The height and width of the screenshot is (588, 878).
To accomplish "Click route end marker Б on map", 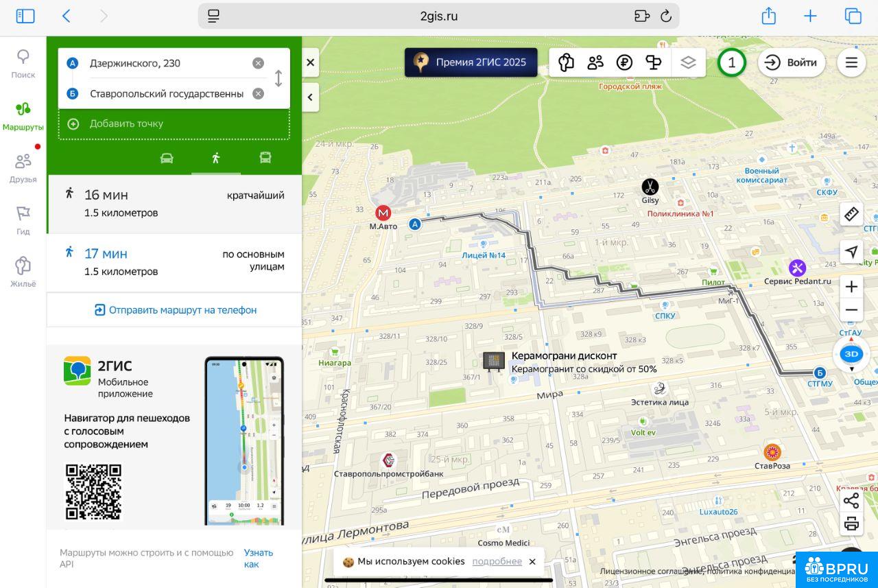I will click(819, 373).
